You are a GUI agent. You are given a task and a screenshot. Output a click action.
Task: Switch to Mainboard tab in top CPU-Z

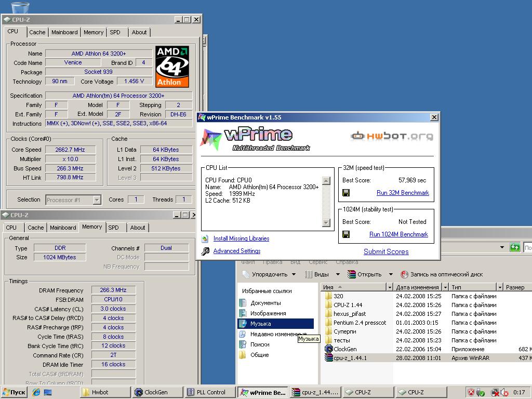click(64, 32)
